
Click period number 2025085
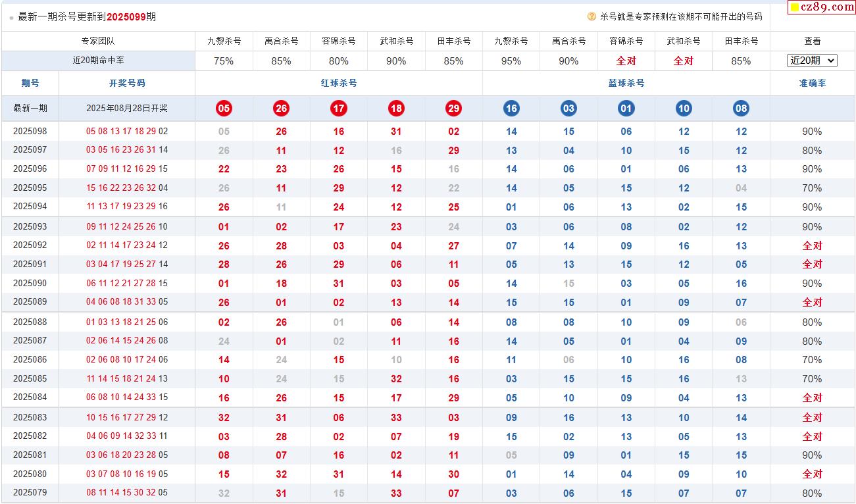(30, 378)
